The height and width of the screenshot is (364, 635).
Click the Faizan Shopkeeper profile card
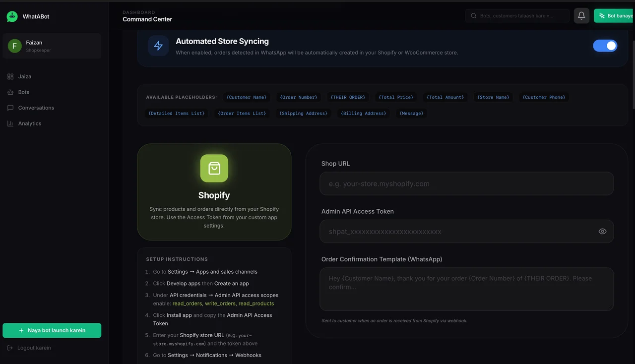[52, 46]
